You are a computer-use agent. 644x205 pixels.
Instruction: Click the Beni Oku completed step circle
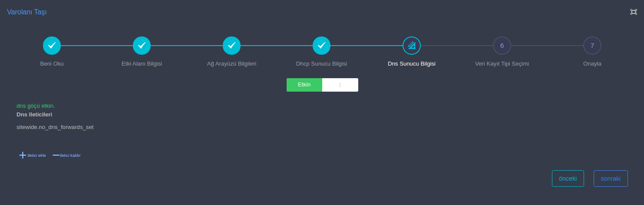point(52,45)
